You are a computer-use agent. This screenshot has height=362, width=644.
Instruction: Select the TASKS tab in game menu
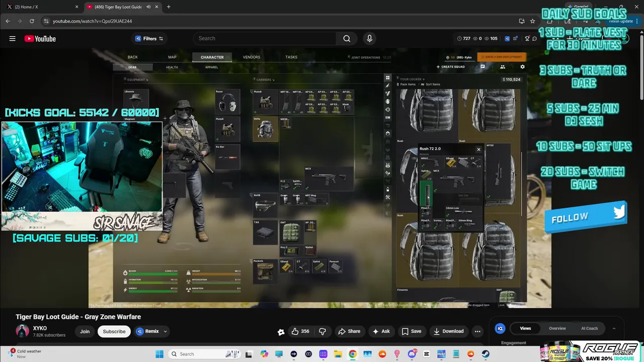point(291,57)
